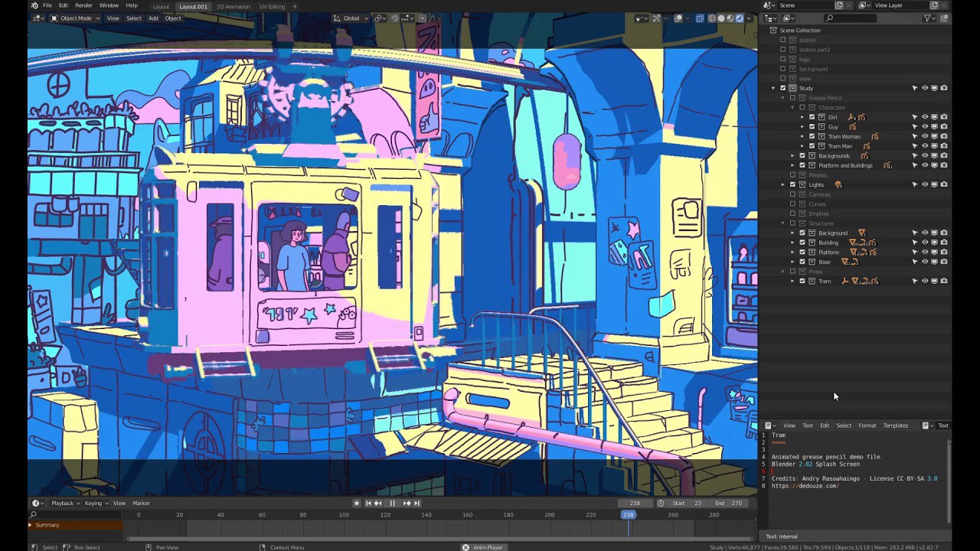Add new View Layer icon
This screenshot has width=980, height=551.
click(x=935, y=5)
